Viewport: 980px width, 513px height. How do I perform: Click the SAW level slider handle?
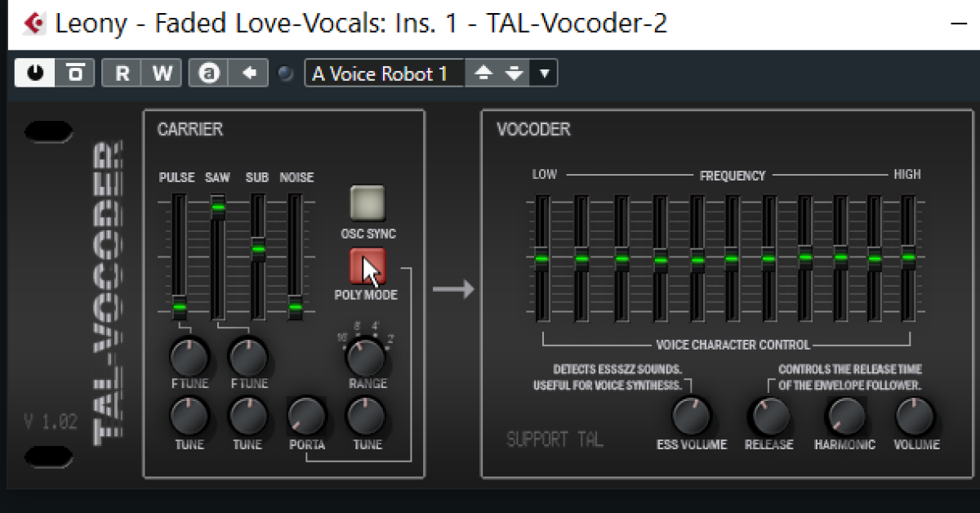coord(218,207)
